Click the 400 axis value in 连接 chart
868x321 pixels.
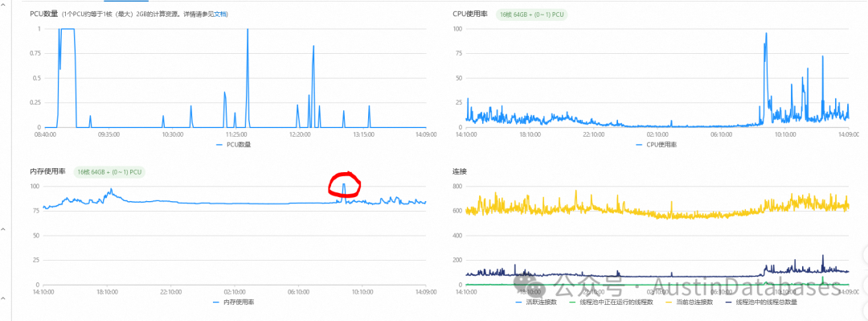(x=457, y=236)
